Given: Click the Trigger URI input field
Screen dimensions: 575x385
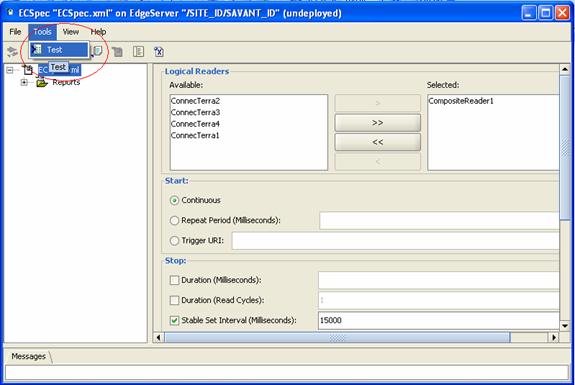Looking at the screenshot, I should 396,241.
